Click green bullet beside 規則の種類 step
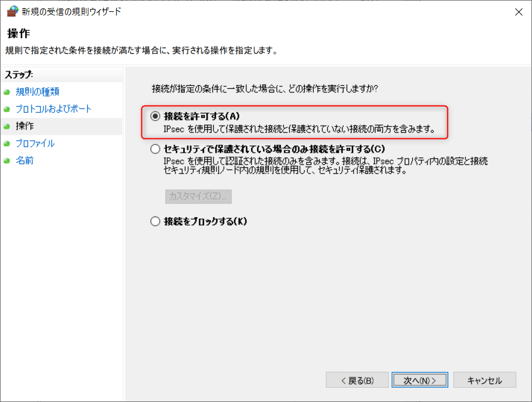Viewport: 532px width, 402px height. [7, 92]
